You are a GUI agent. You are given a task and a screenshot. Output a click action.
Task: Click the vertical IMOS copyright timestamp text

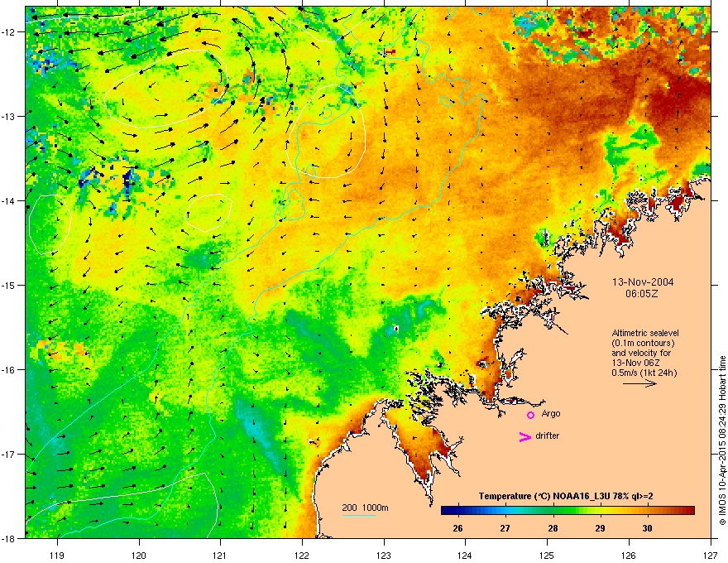click(x=722, y=440)
